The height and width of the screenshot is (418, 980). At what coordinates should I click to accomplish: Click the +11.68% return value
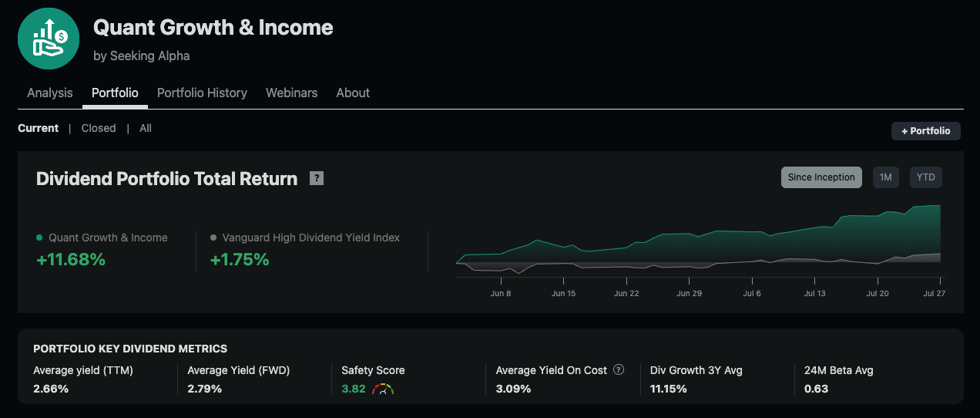(71, 260)
